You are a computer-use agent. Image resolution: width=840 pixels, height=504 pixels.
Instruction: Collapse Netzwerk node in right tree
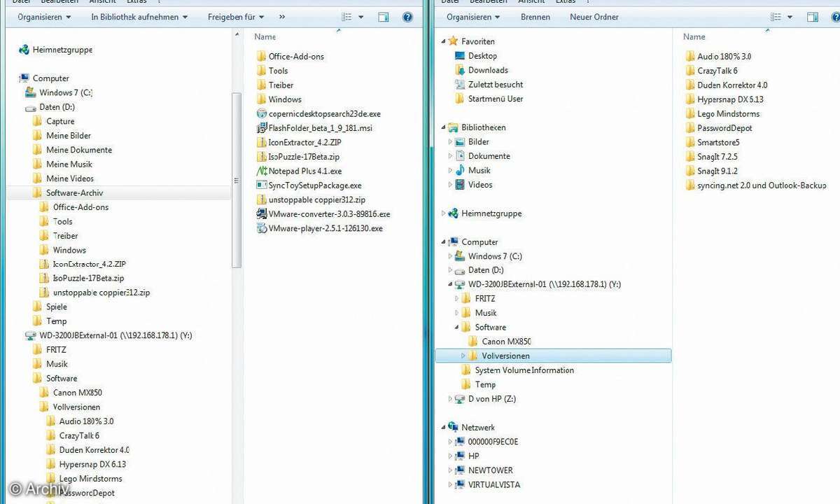[443, 427]
